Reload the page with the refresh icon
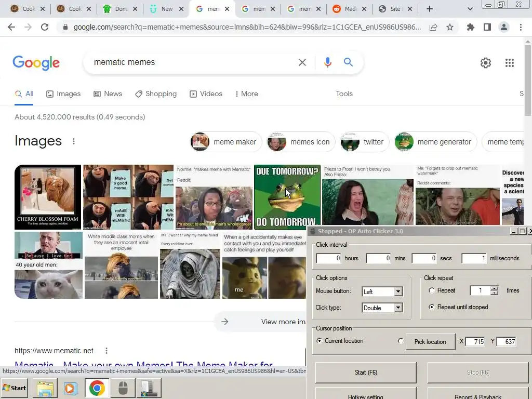Image resolution: width=532 pixels, height=399 pixels. [x=45, y=27]
